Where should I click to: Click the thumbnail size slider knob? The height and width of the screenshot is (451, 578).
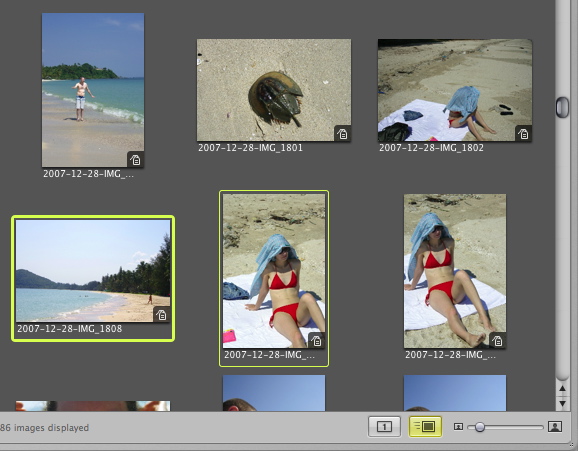(480, 427)
